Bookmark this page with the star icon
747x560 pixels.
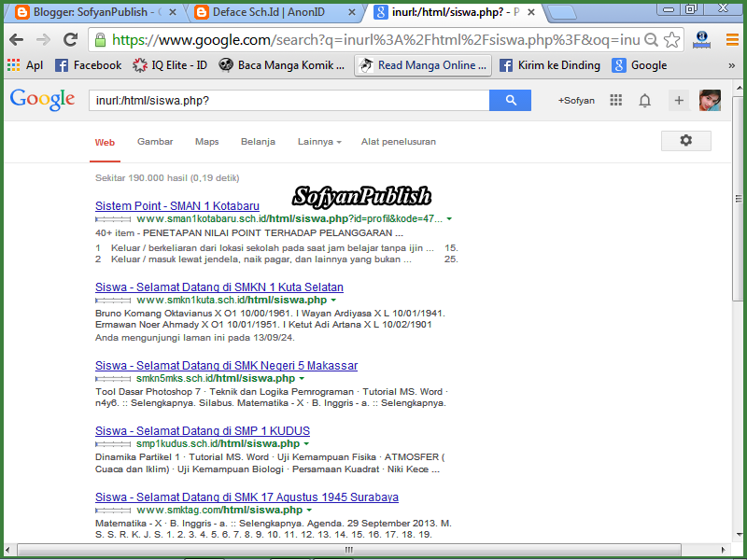point(671,40)
